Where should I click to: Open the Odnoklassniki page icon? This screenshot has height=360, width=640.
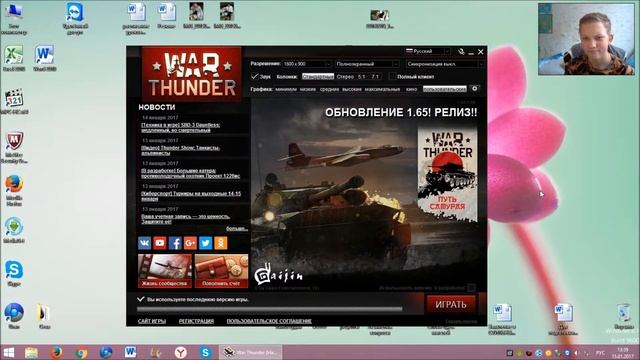221,243
